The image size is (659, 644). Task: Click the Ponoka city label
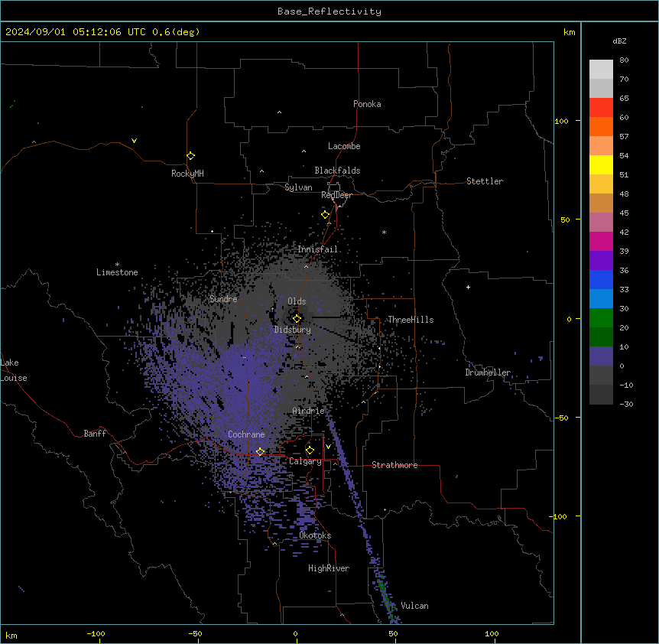coord(367,104)
